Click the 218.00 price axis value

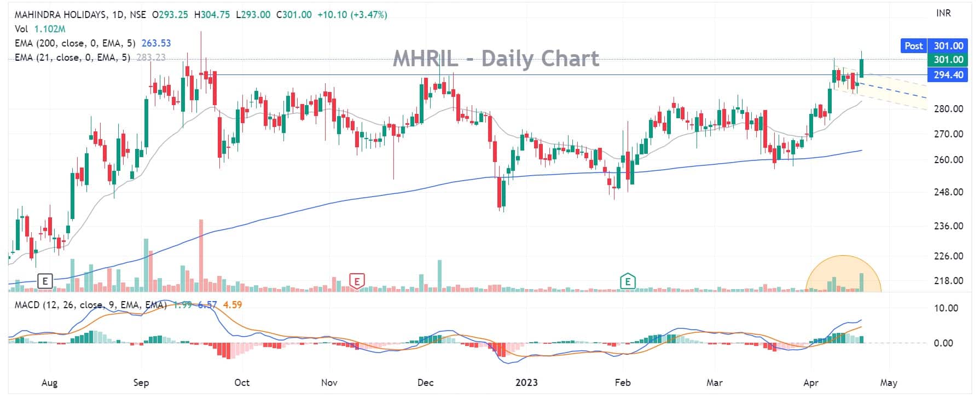pos(948,281)
